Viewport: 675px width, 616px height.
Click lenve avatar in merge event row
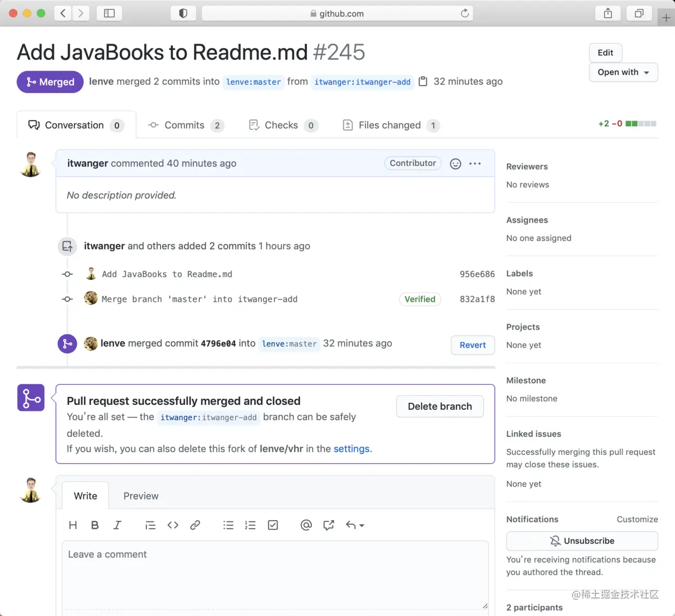click(x=91, y=343)
